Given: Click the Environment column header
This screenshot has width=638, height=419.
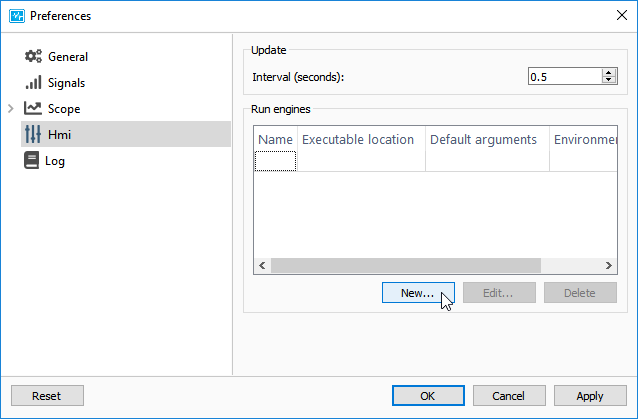Looking at the screenshot, I should click(583, 140).
